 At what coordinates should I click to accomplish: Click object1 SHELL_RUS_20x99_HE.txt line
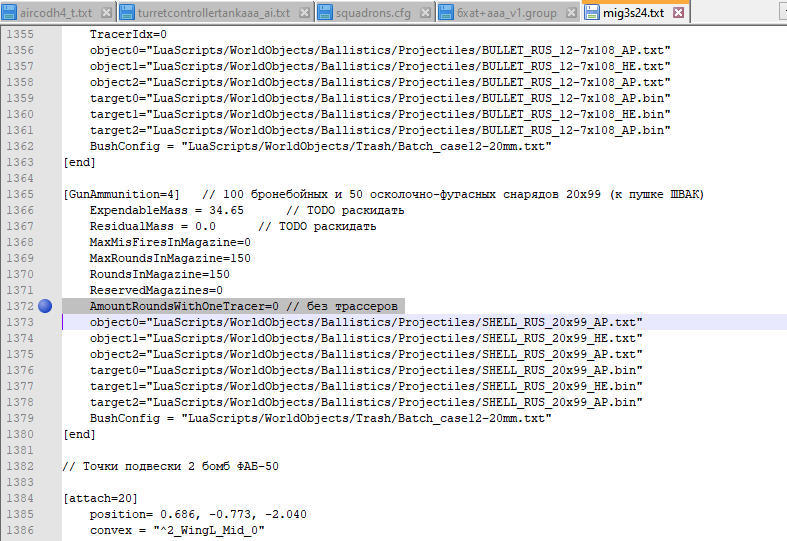point(366,338)
